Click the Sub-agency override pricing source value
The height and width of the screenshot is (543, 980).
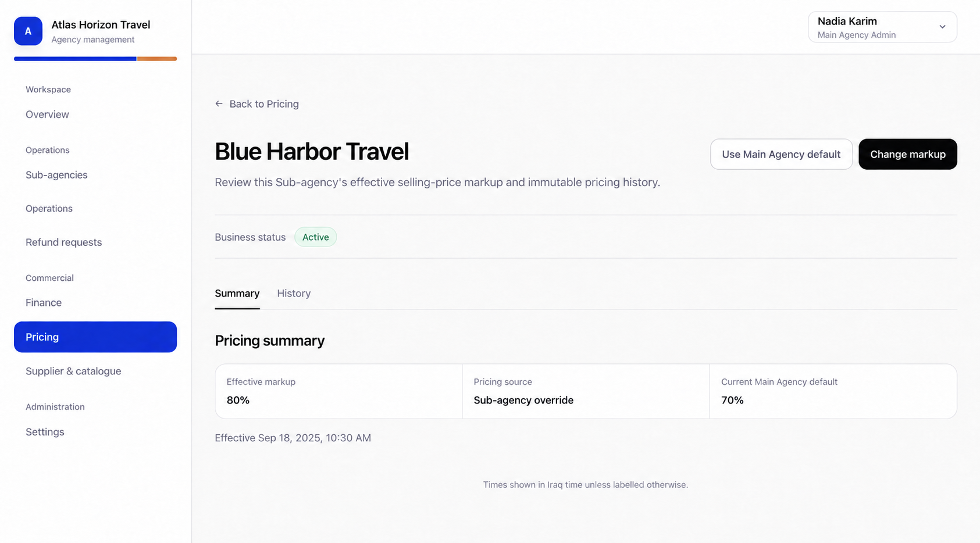523,401
